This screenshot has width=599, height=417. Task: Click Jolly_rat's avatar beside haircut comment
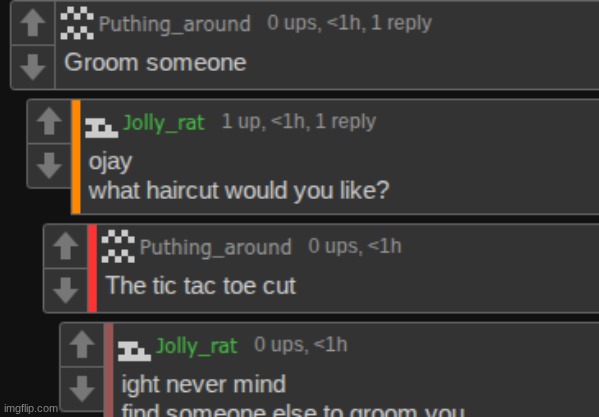click(101, 128)
